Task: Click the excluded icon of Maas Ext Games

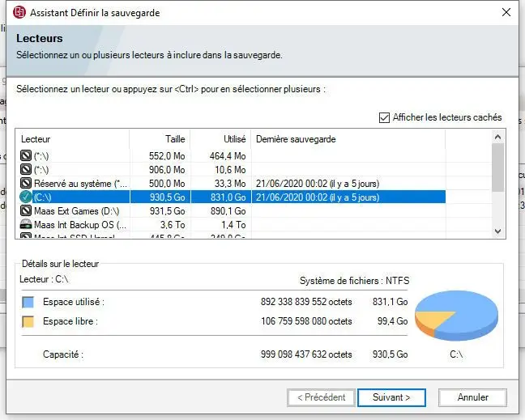Action: pyautogui.click(x=26, y=210)
